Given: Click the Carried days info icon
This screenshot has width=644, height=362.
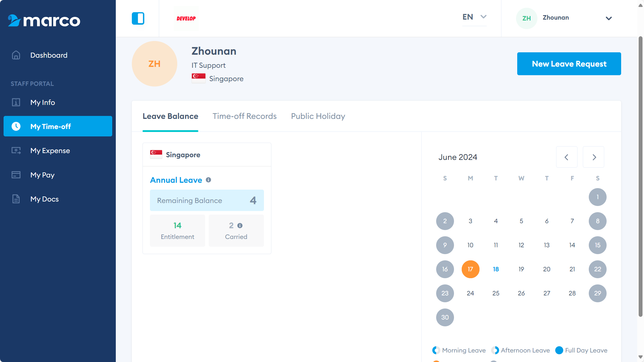Looking at the screenshot, I should tap(240, 226).
